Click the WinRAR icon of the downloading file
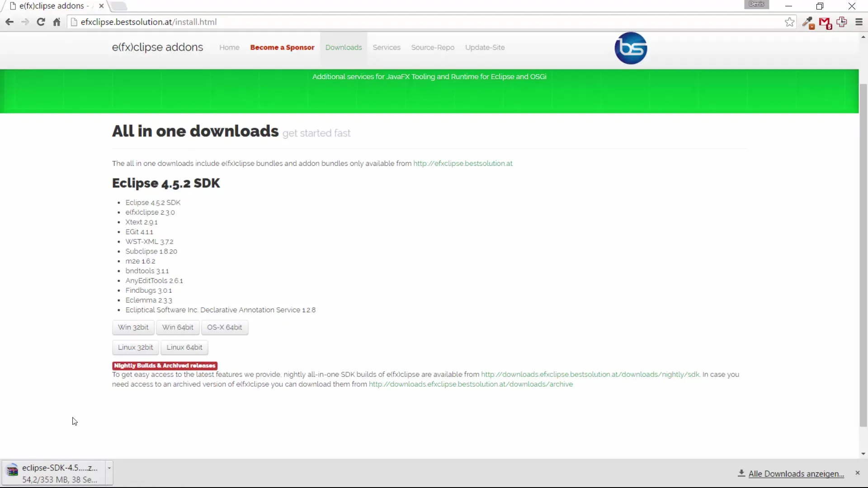The image size is (868, 488). (x=12, y=470)
